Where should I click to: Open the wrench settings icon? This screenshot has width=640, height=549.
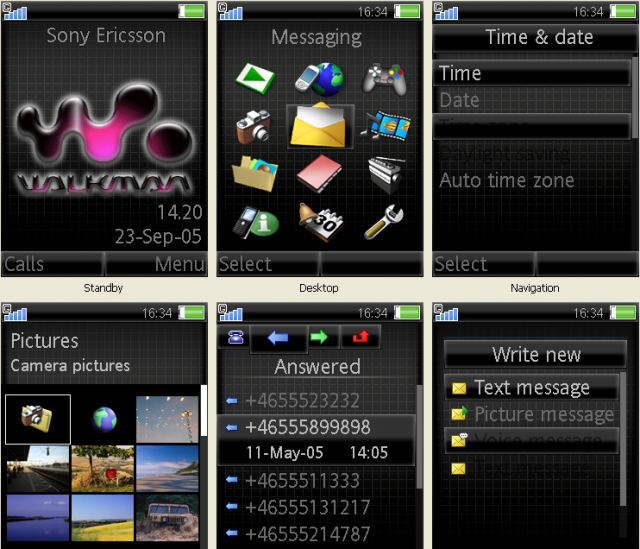tap(384, 222)
